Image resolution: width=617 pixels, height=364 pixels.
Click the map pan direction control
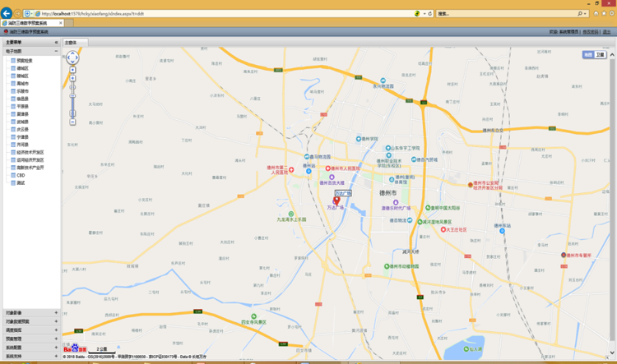pos(72,57)
